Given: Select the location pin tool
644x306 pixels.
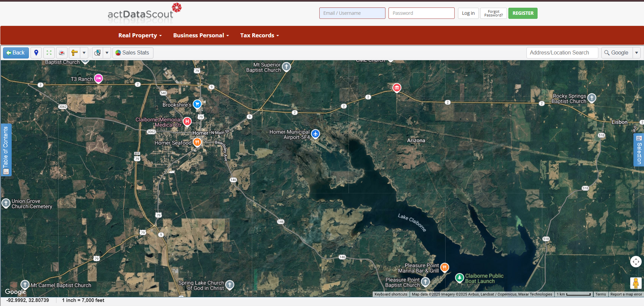Looking at the screenshot, I should [x=36, y=53].
